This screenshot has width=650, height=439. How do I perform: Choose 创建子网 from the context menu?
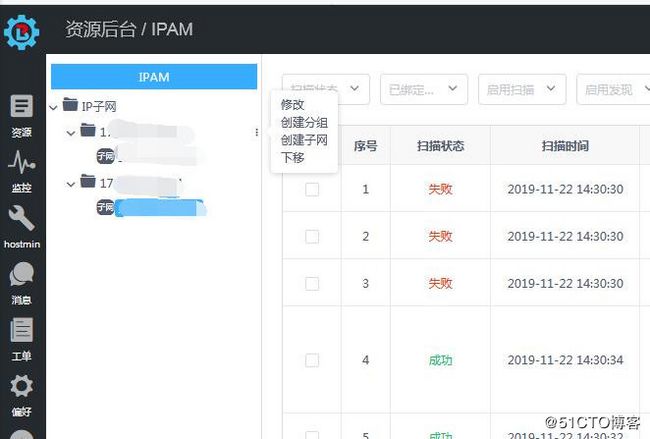click(304, 140)
